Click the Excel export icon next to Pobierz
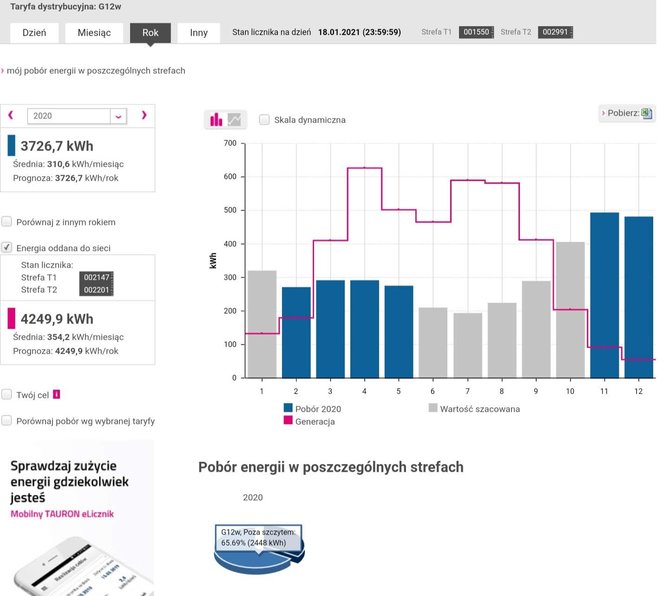This screenshot has height=596, width=669. tap(646, 113)
